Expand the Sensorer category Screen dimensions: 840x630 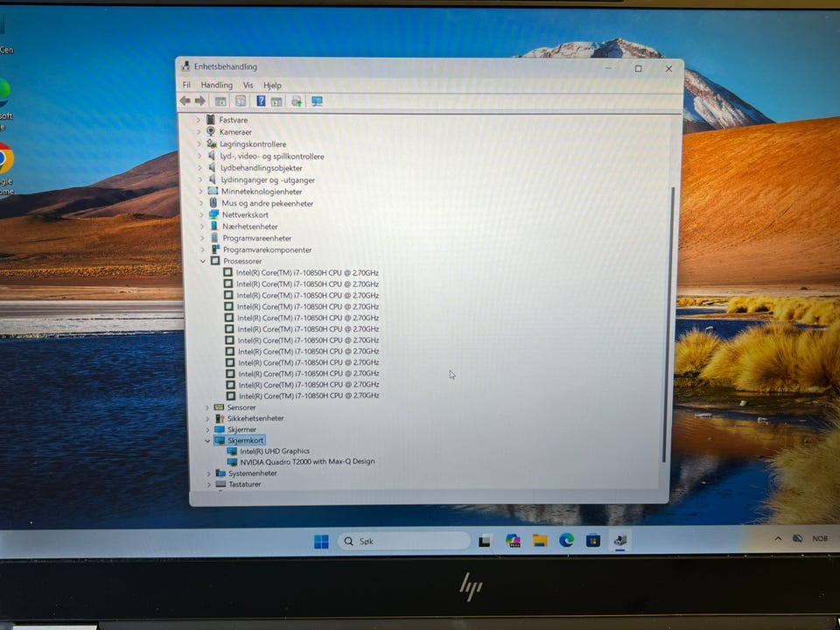pos(206,408)
